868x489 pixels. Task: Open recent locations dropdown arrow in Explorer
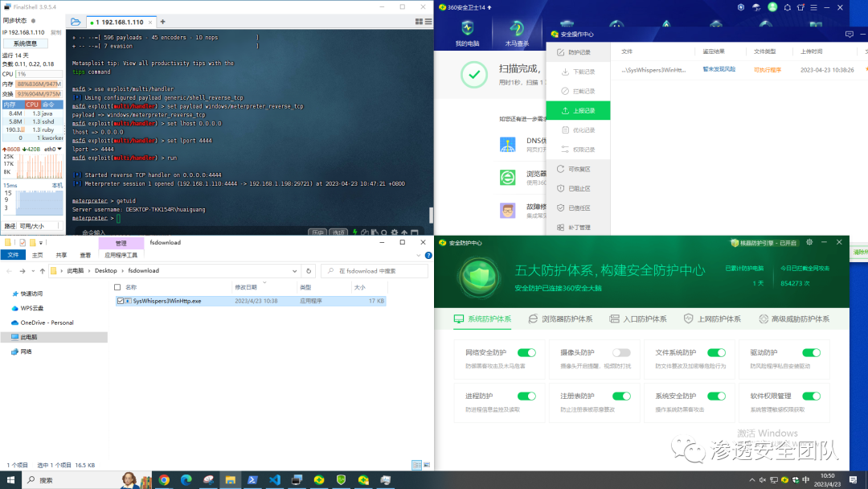[x=33, y=271]
